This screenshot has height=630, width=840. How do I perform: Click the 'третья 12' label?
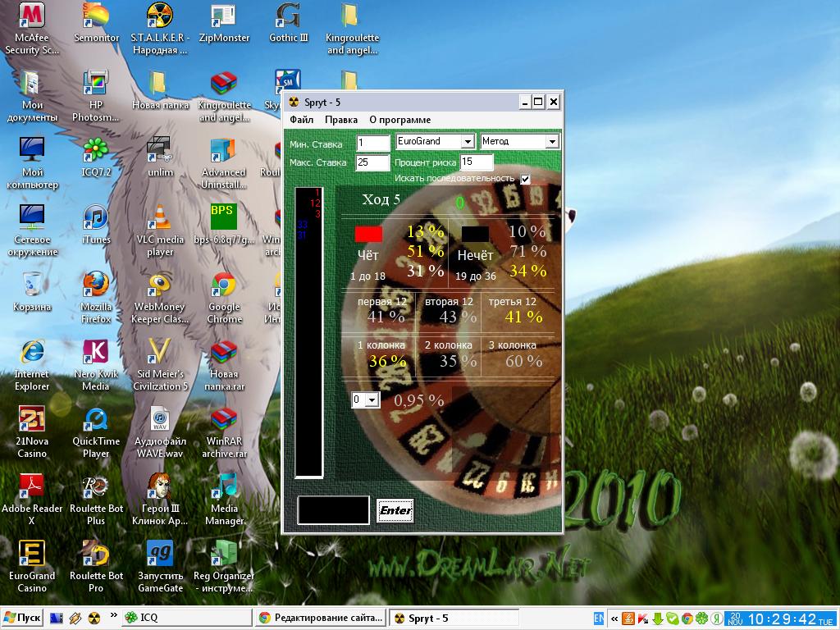[512, 302]
